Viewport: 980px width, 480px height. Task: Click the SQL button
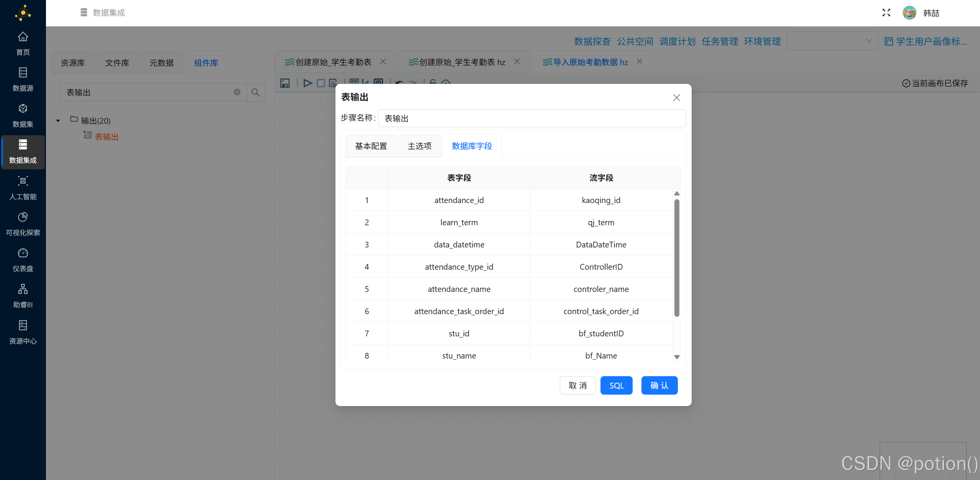(x=617, y=385)
